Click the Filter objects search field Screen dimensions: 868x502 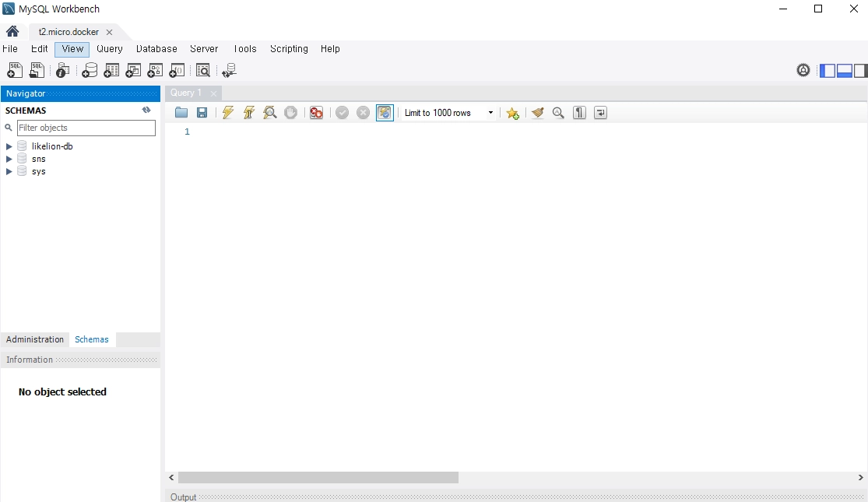[86, 128]
